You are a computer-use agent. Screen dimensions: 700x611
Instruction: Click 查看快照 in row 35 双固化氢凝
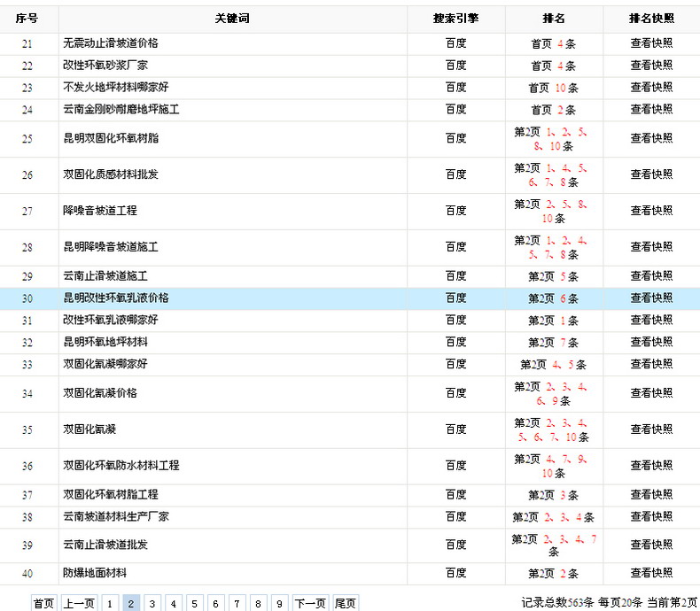coord(651,429)
